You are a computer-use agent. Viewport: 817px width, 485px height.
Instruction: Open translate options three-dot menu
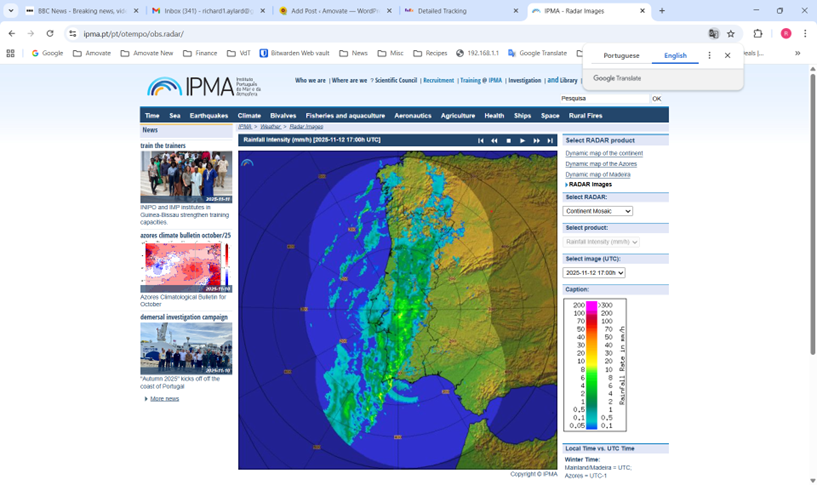pos(710,56)
